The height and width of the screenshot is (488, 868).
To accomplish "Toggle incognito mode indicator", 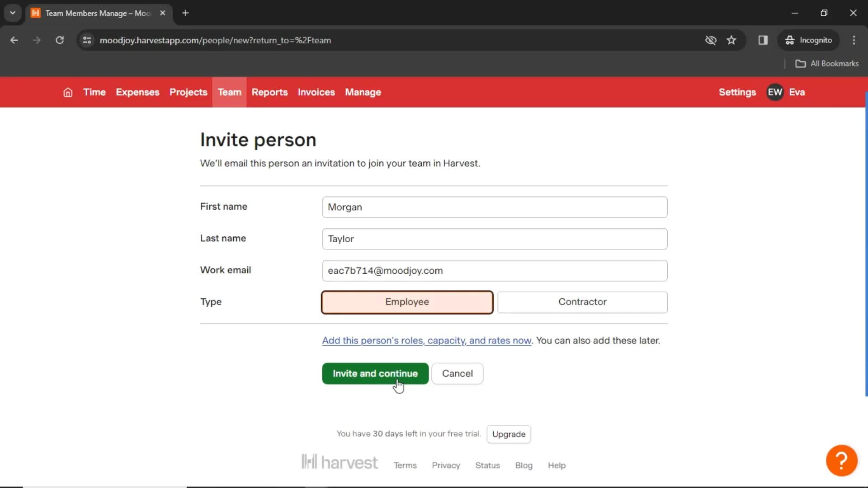I will [x=809, y=40].
